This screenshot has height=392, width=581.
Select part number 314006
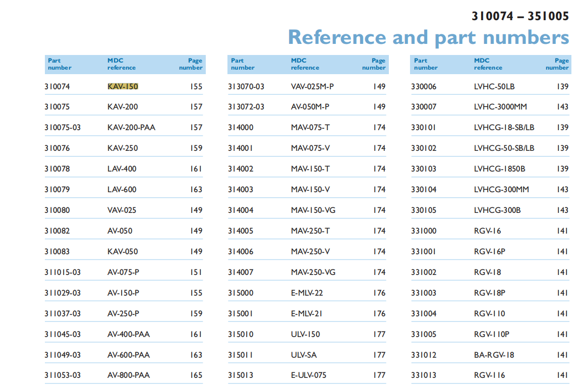coord(241,252)
